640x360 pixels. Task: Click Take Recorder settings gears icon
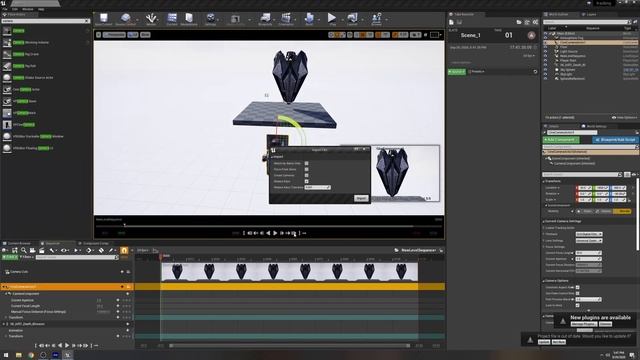pos(535,22)
